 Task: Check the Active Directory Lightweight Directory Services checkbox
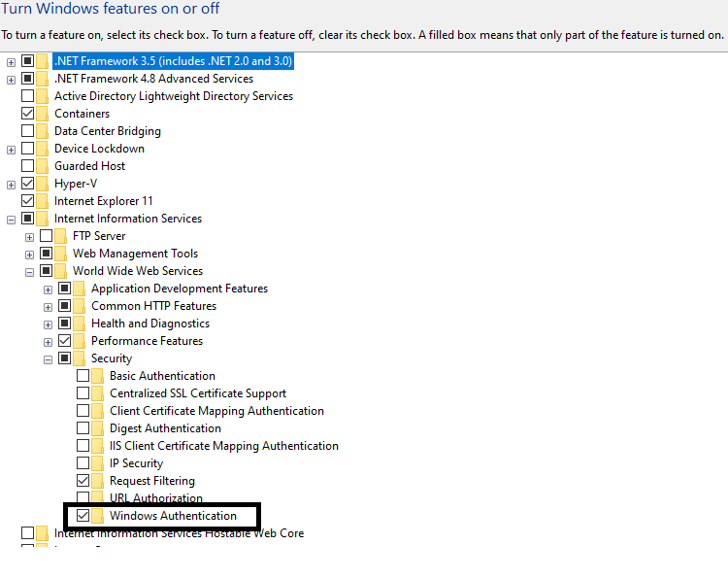point(28,96)
